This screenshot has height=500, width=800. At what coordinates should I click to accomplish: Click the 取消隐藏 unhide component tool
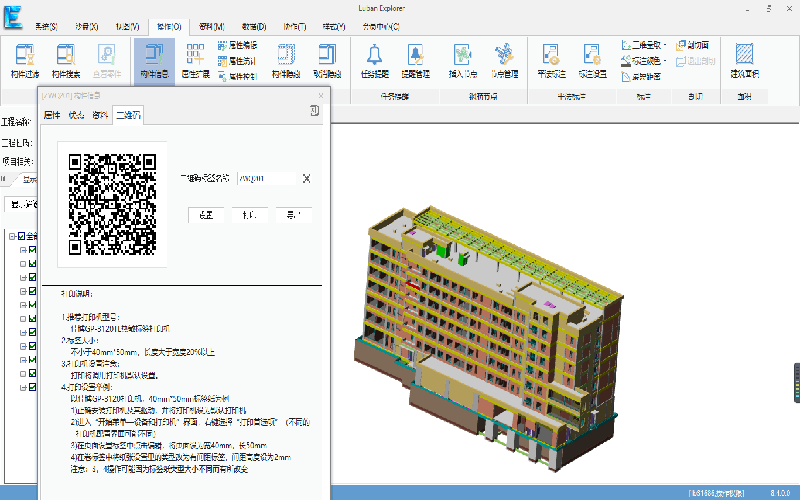click(x=327, y=61)
